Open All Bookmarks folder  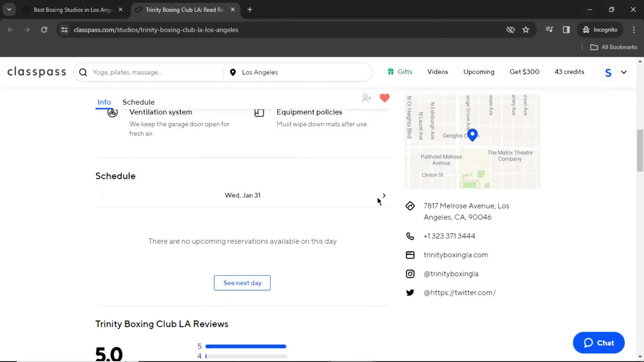613,47
